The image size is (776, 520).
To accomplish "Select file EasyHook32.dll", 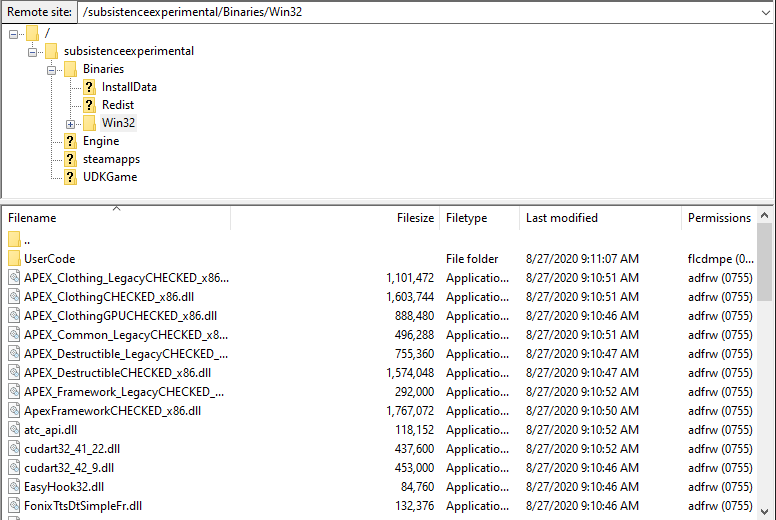I will (x=64, y=487).
